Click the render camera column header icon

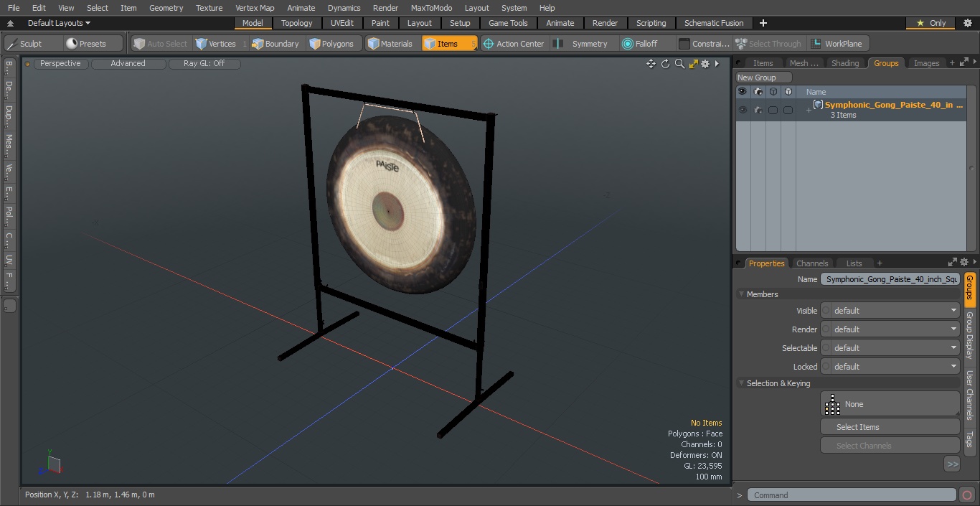(x=758, y=92)
